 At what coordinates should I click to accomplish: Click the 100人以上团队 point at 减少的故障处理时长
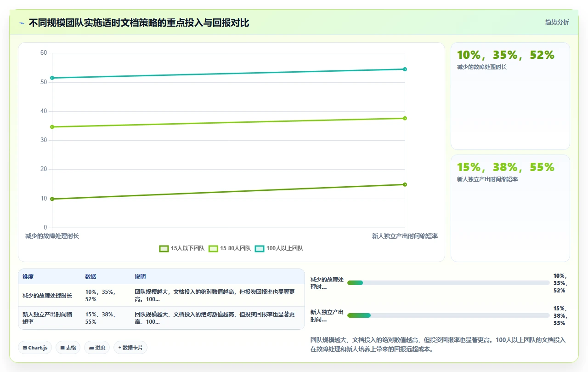tap(52, 78)
